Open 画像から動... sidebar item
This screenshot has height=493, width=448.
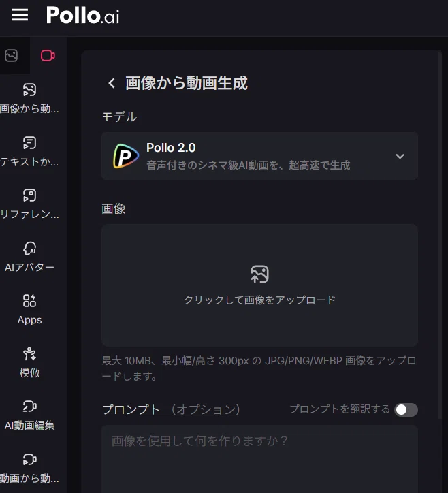(x=29, y=99)
